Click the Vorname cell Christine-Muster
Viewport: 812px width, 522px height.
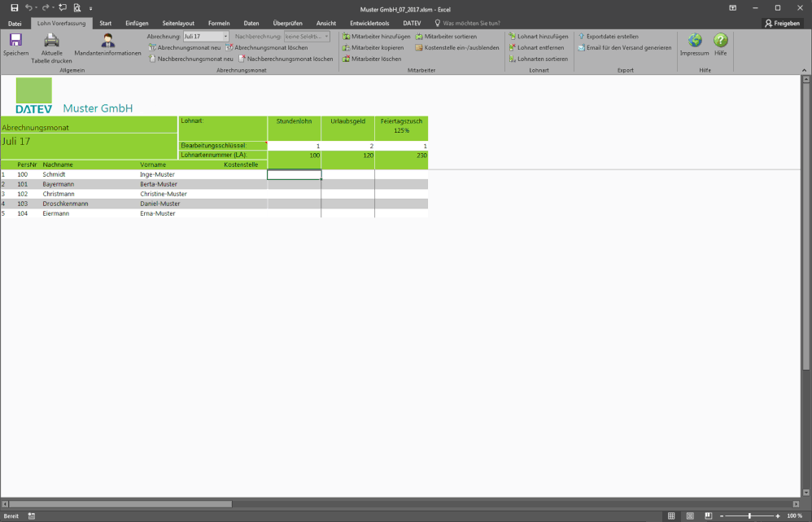tap(163, 194)
